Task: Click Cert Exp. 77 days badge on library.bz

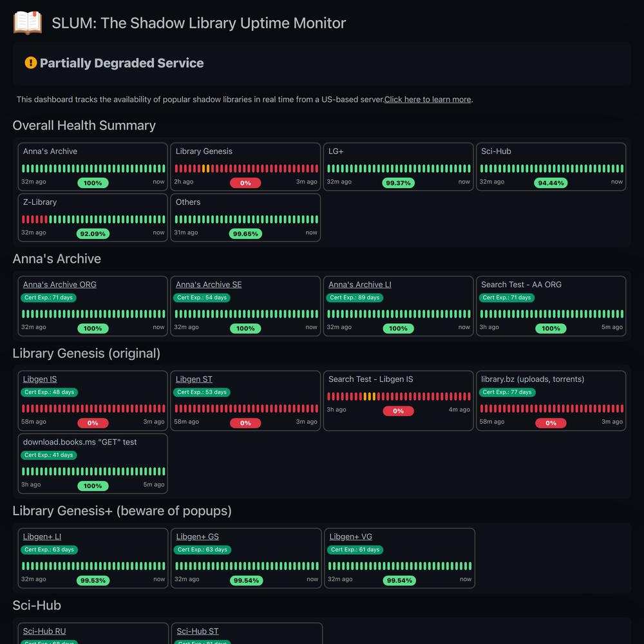Action: click(x=507, y=392)
